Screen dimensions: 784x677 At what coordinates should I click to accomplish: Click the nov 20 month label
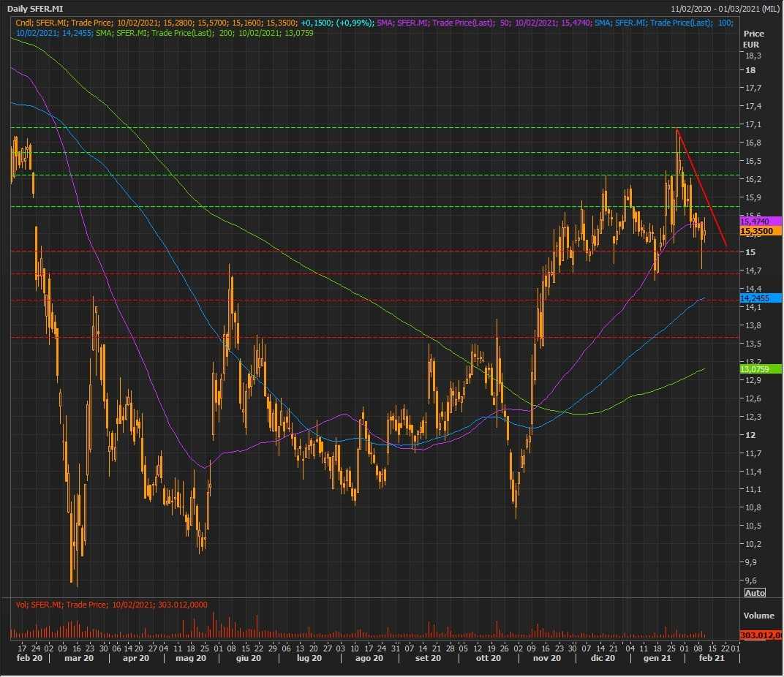coord(546,658)
